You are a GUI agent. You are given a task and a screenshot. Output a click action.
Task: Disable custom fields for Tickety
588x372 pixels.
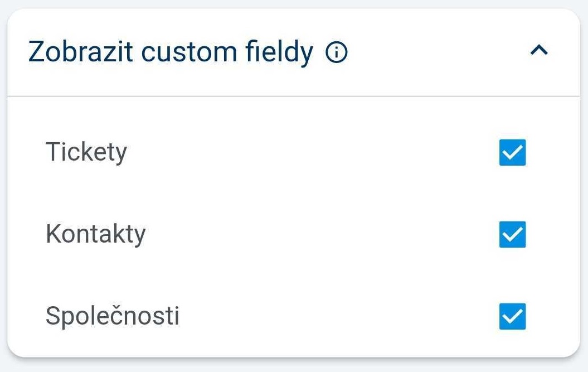pos(512,153)
